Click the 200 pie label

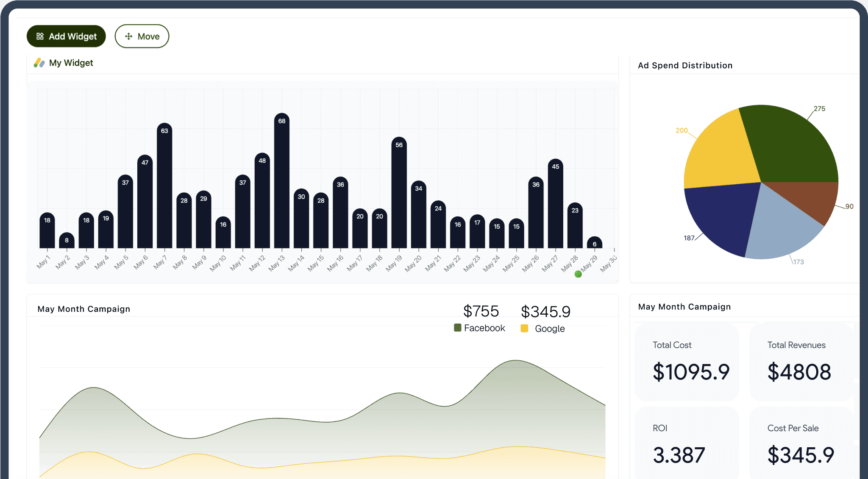[x=682, y=130]
